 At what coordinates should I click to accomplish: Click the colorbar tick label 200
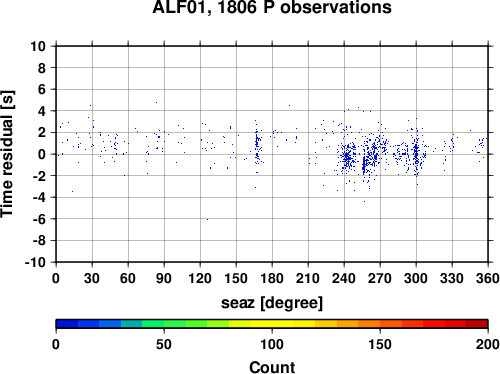click(x=488, y=344)
